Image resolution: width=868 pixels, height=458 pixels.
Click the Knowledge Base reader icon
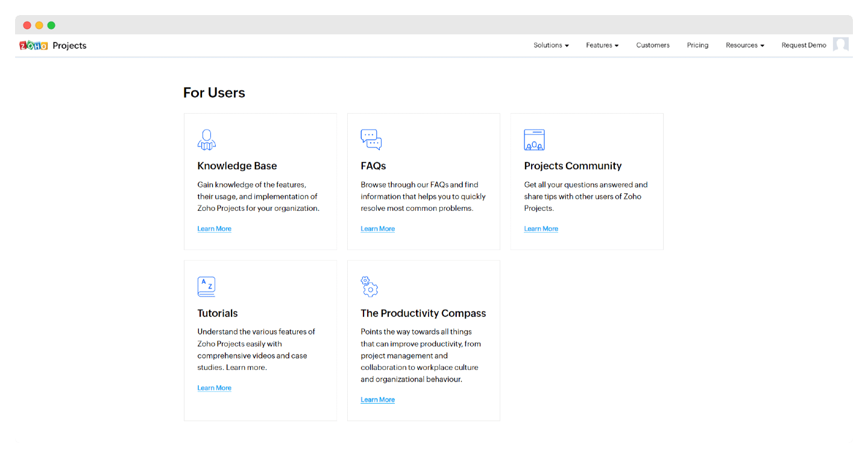point(207,140)
